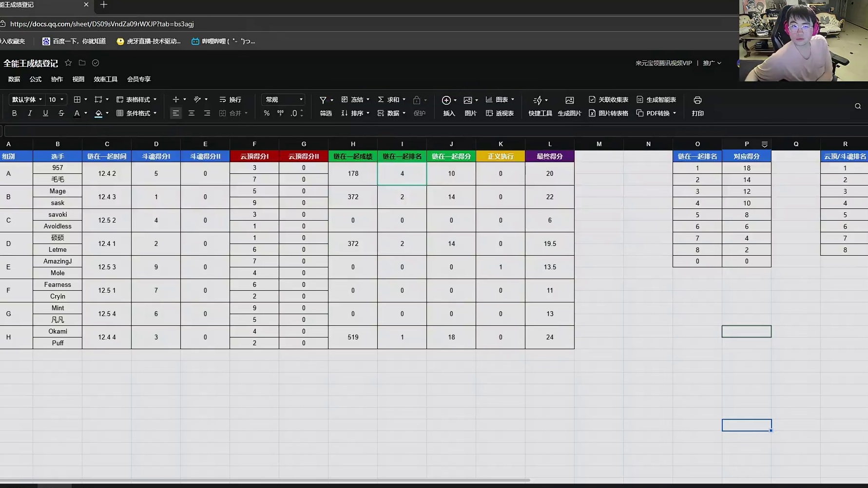
Task: Click the filter funnel icon
Action: [323, 100]
